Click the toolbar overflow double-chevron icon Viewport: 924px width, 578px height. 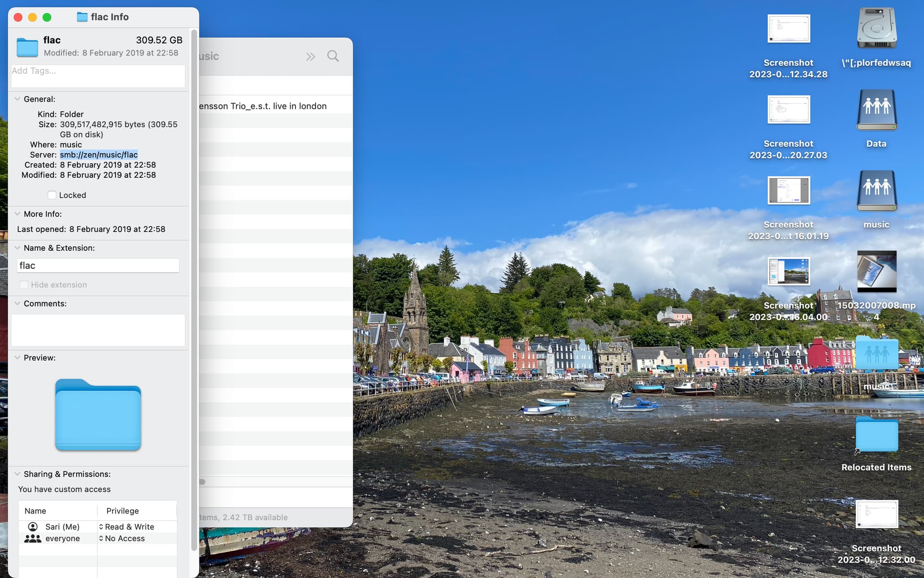(310, 57)
